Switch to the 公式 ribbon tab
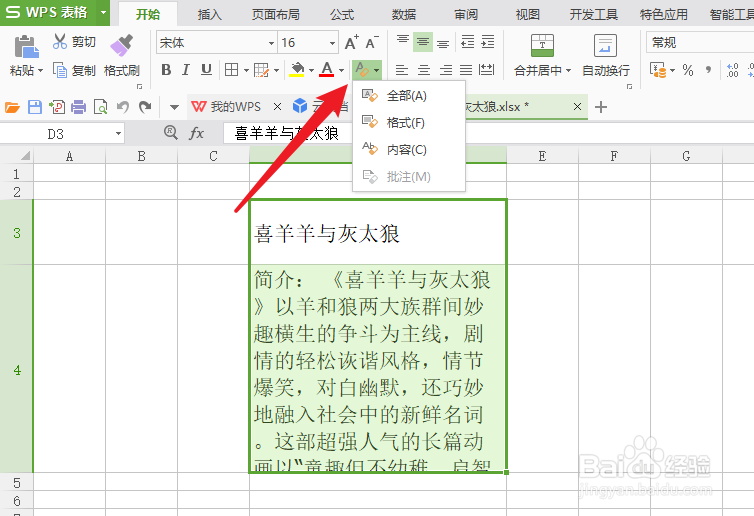754x516 pixels. point(342,14)
